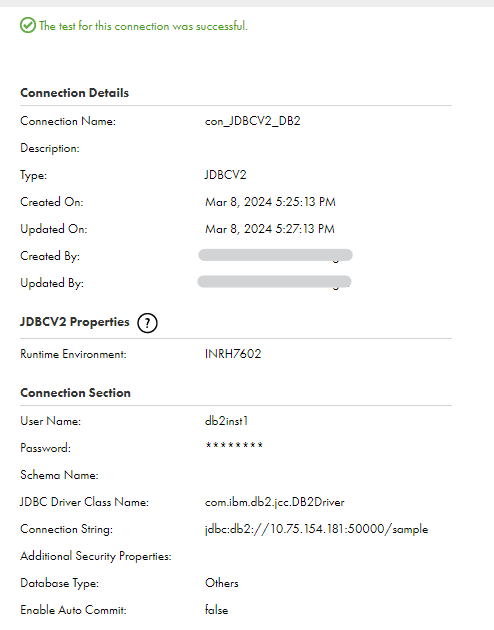Click the JDBCV2 Properties section heading
Screen dimensions: 494x630
(75, 322)
